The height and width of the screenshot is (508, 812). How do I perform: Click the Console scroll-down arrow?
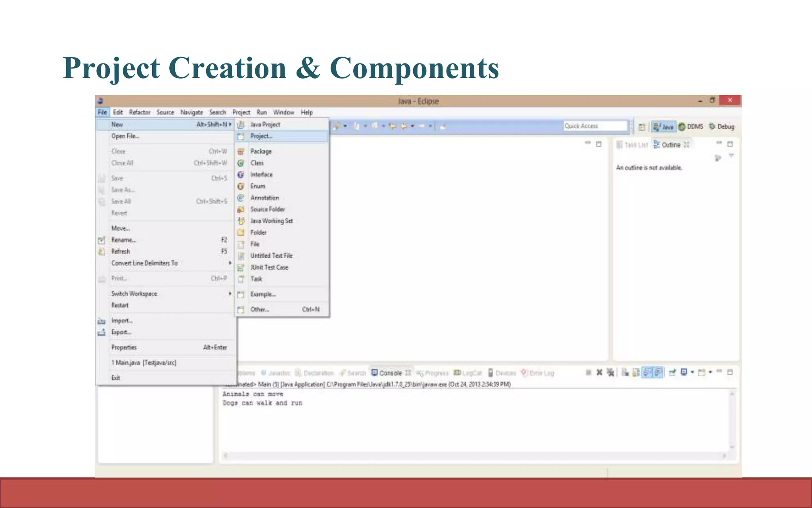[x=732, y=447]
